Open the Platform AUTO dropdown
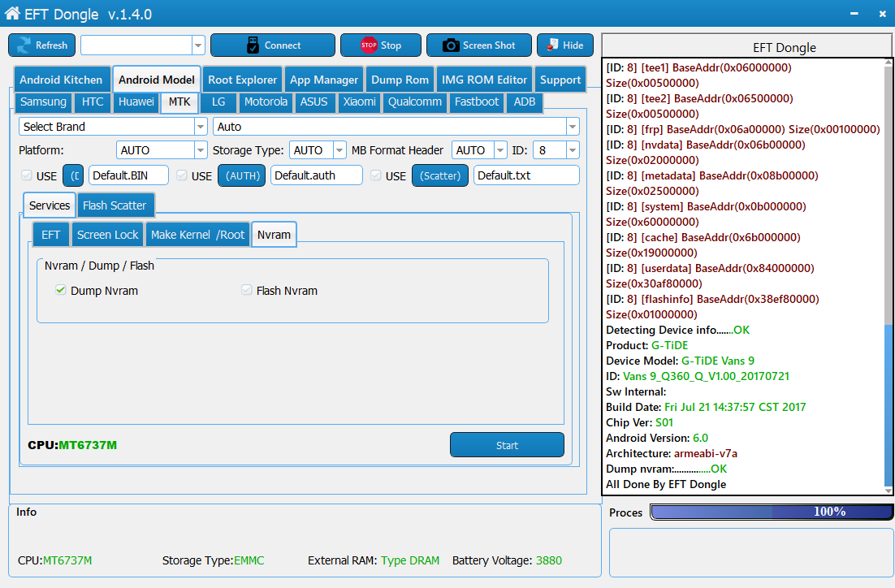895x588 pixels. pyautogui.click(x=201, y=150)
